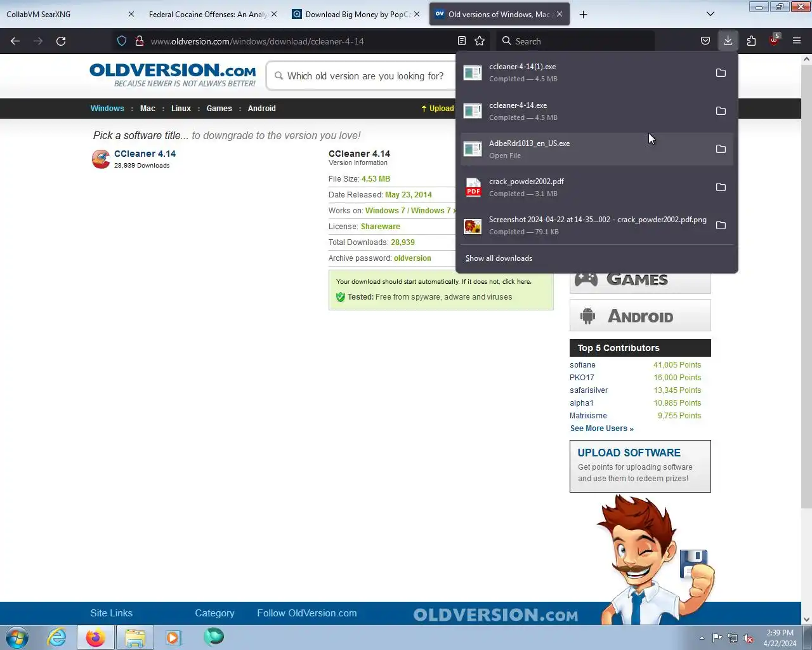The height and width of the screenshot is (650, 812).
Task: Show folder for crack_powder2002.pdf download
Action: point(721,187)
